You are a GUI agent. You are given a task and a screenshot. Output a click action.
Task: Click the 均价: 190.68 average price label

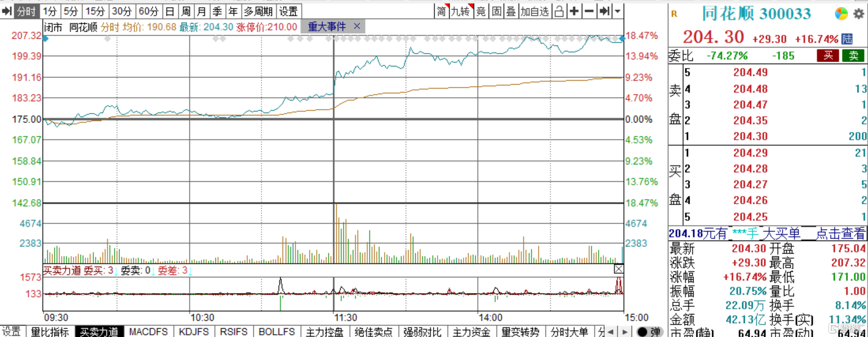[x=149, y=27]
